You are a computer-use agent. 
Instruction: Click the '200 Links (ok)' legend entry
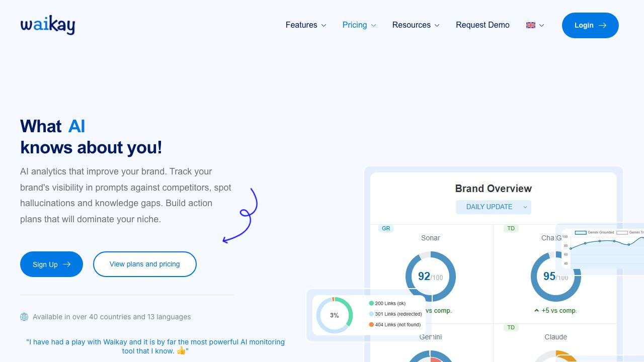(387, 303)
